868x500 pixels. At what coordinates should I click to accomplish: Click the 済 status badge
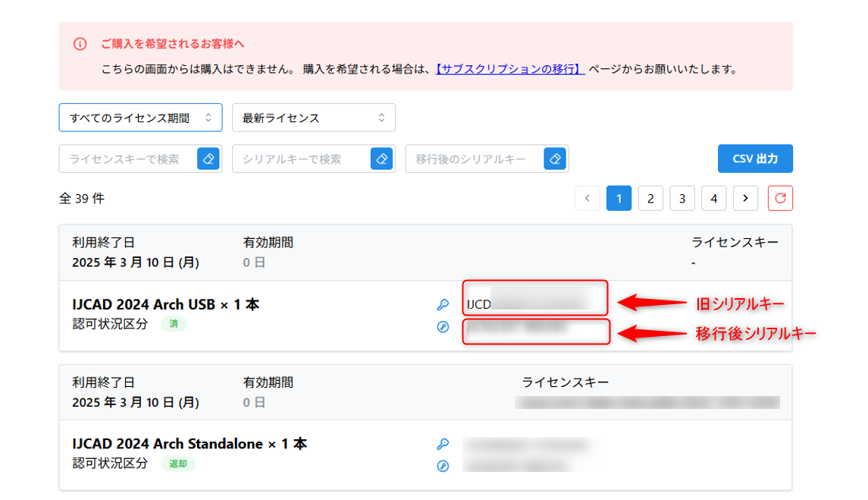pyautogui.click(x=174, y=324)
